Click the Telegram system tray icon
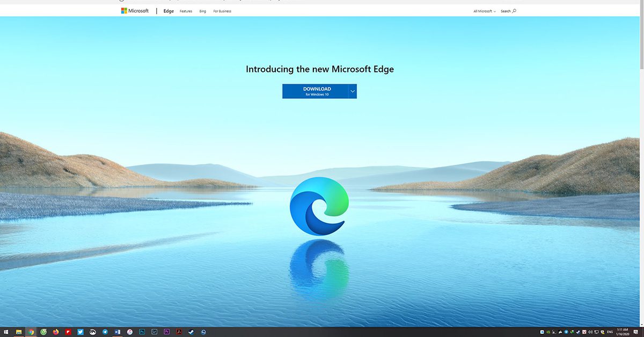This screenshot has width=644, height=337. coord(566,332)
